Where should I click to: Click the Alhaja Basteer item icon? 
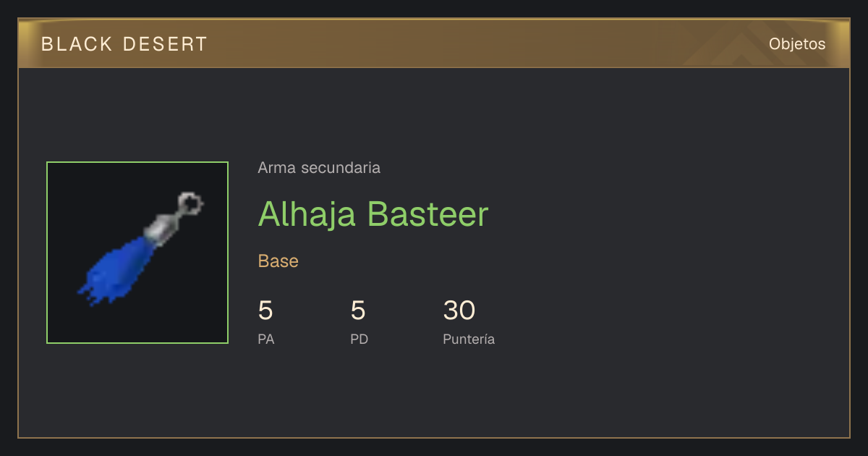click(137, 253)
